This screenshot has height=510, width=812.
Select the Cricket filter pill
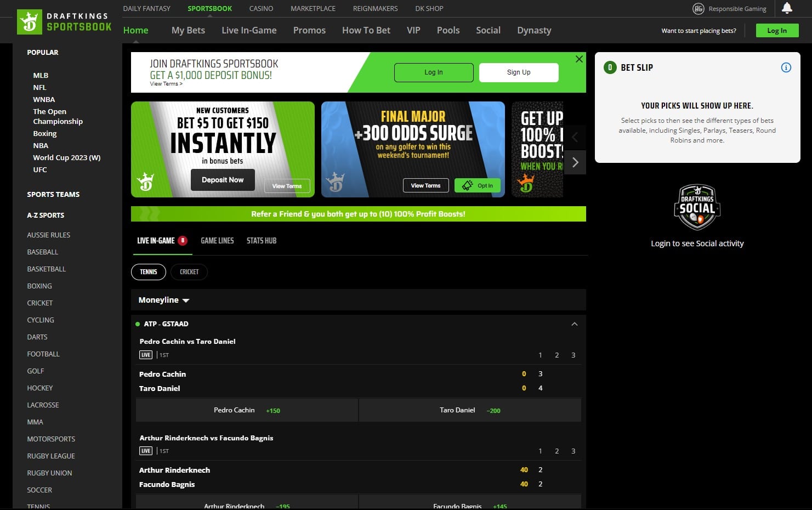click(189, 272)
